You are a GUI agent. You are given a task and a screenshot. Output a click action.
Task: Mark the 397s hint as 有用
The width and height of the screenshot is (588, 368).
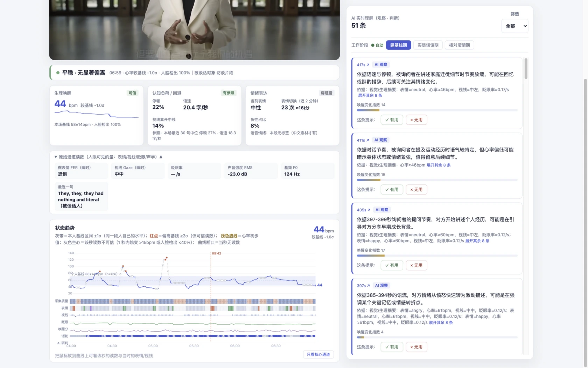point(392,347)
